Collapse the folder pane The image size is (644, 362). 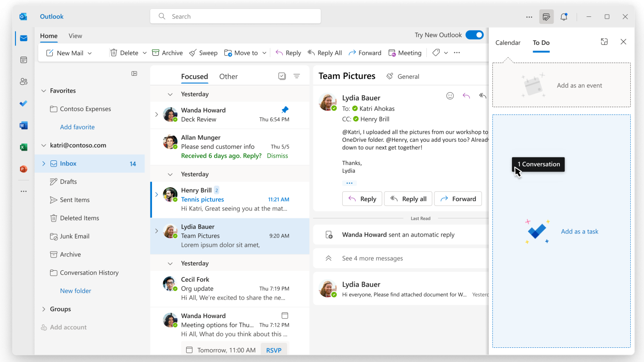click(134, 74)
